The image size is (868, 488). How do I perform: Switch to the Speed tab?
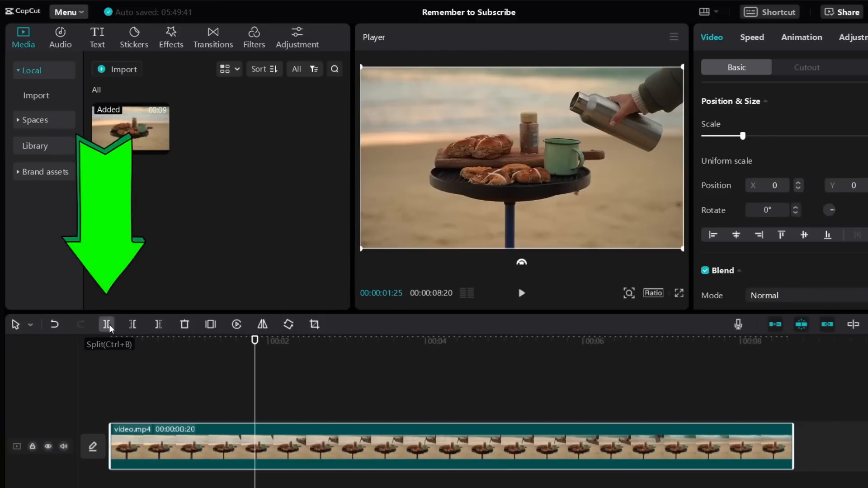click(x=752, y=37)
